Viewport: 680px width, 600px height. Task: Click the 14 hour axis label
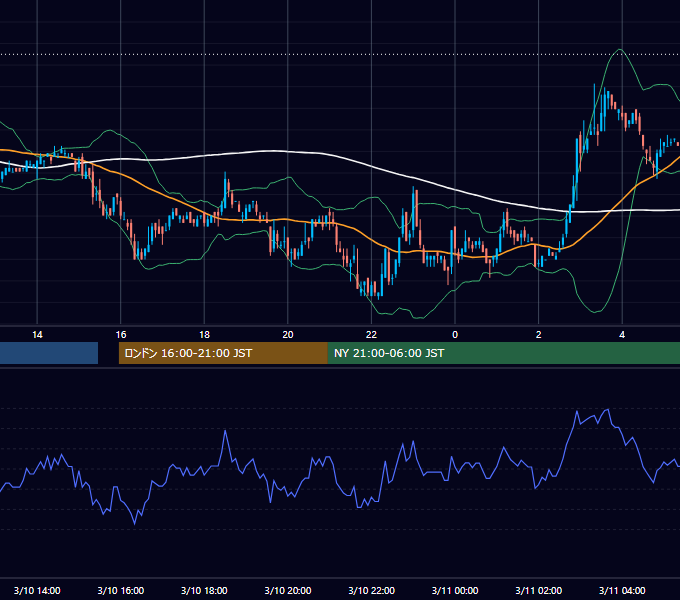point(37,335)
